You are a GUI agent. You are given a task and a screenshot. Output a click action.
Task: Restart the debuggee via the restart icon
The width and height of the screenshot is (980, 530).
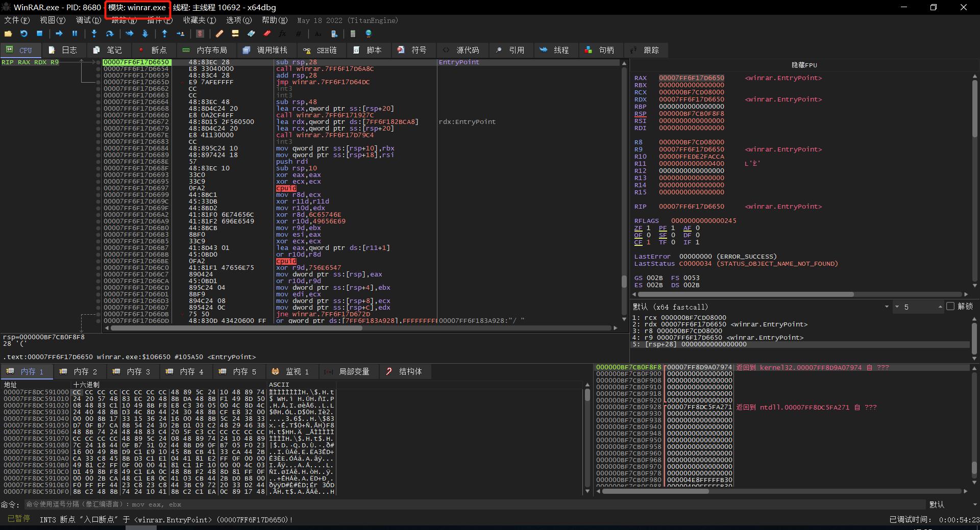(x=23, y=34)
